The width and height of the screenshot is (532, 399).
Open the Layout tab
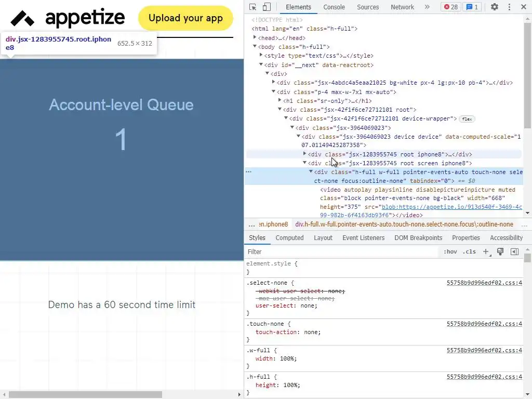[x=323, y=238]
